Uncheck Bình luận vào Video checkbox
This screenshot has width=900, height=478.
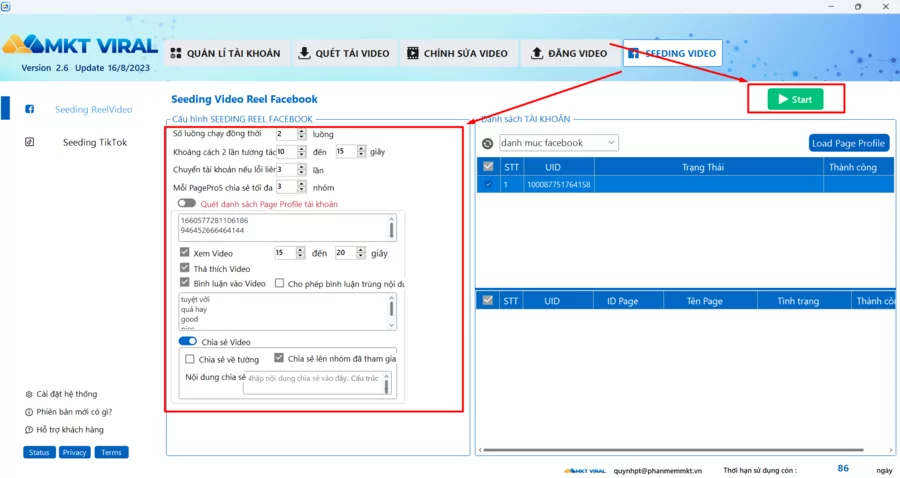coord(184,282)
